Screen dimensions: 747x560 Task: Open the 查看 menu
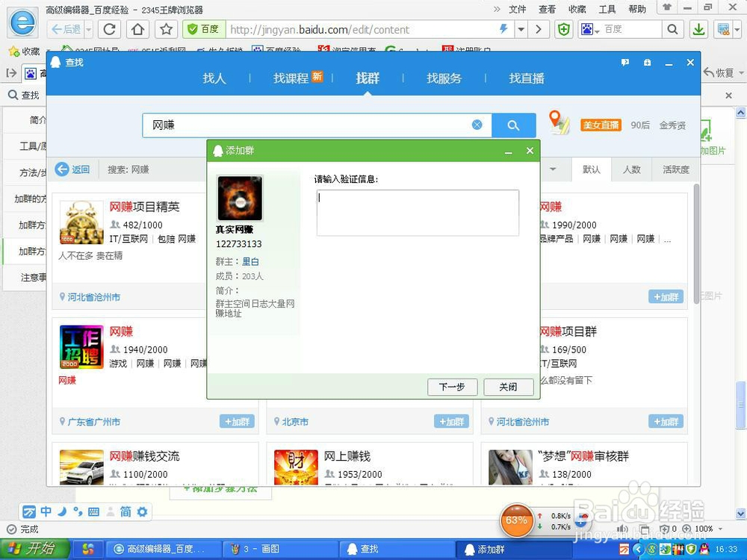[x=547, y=9]
